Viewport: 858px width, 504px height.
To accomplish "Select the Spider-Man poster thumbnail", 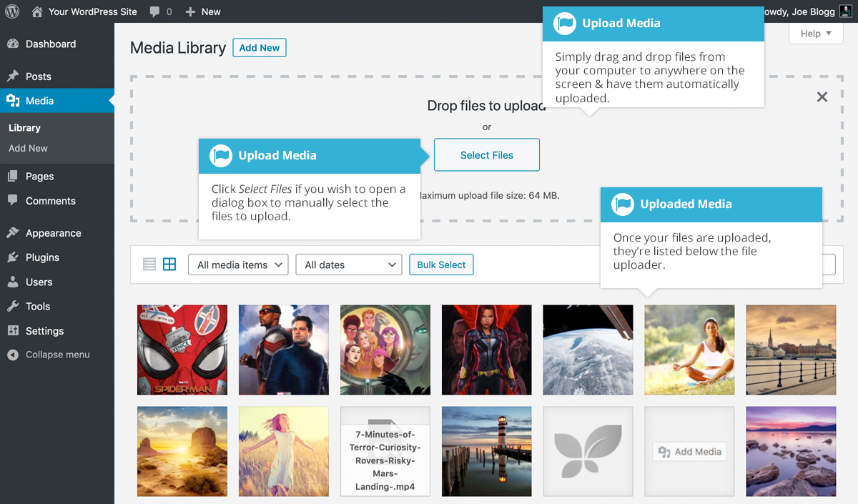I will (182, 350).
